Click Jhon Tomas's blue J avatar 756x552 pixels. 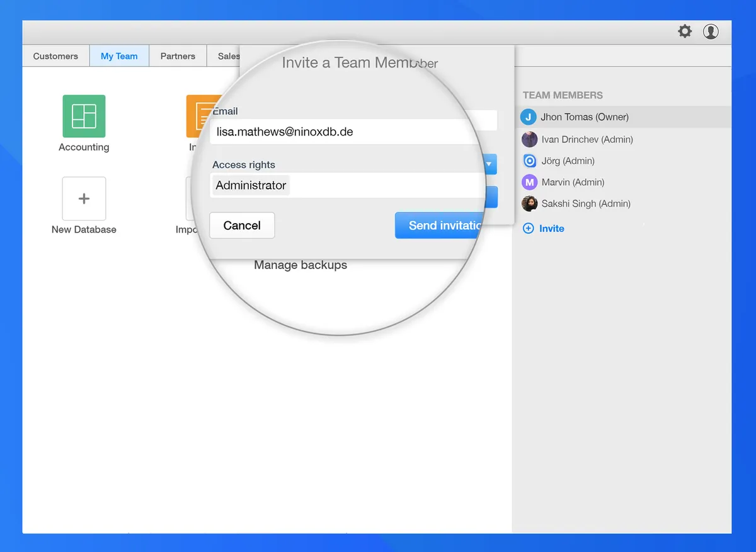pyautogui.click(x=528, y=117)
